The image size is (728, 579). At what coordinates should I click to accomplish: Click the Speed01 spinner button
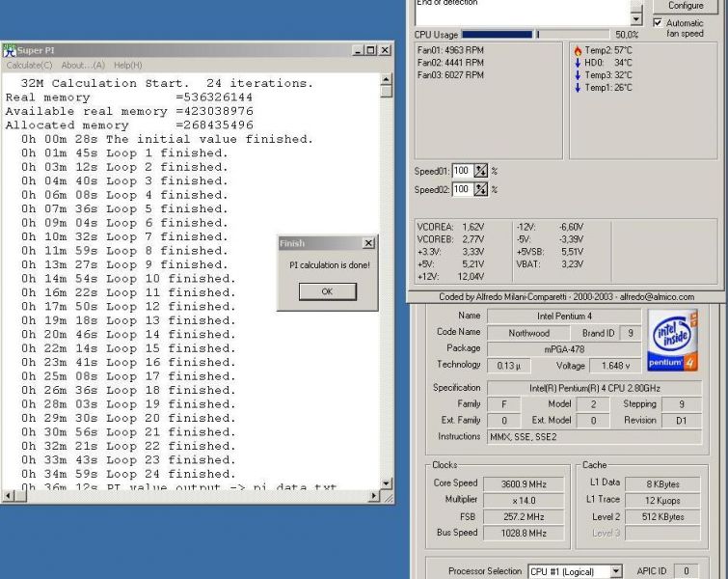[480, 171]
